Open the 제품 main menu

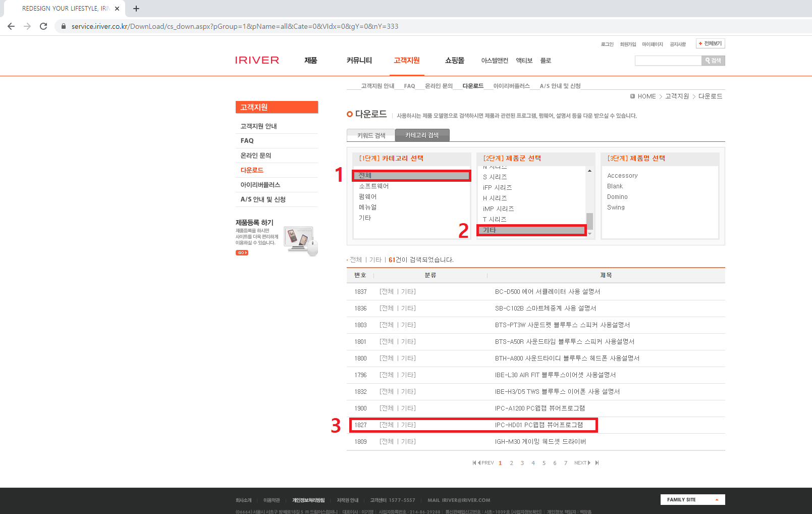pyautogui.click(x=311, y=61)
